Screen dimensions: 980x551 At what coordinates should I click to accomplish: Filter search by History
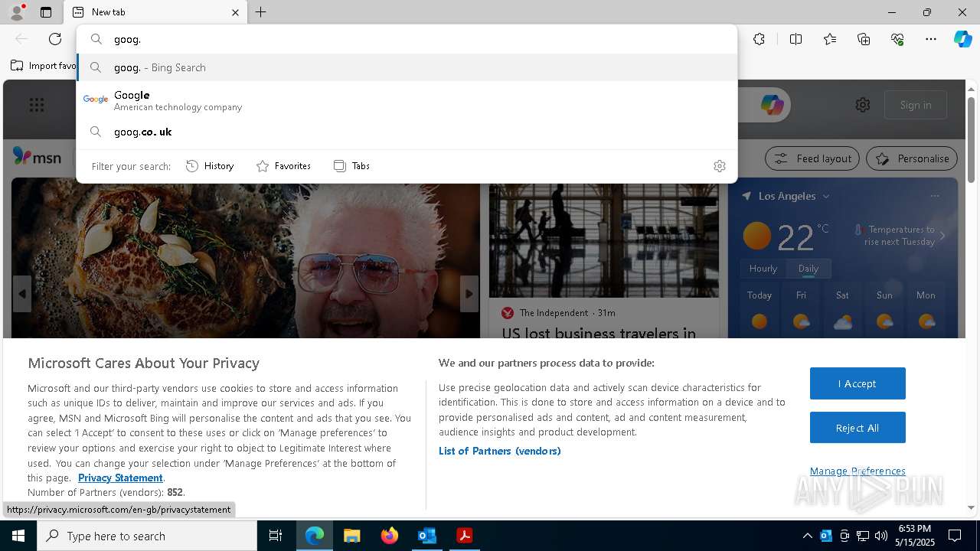click(x=210, y=166)
